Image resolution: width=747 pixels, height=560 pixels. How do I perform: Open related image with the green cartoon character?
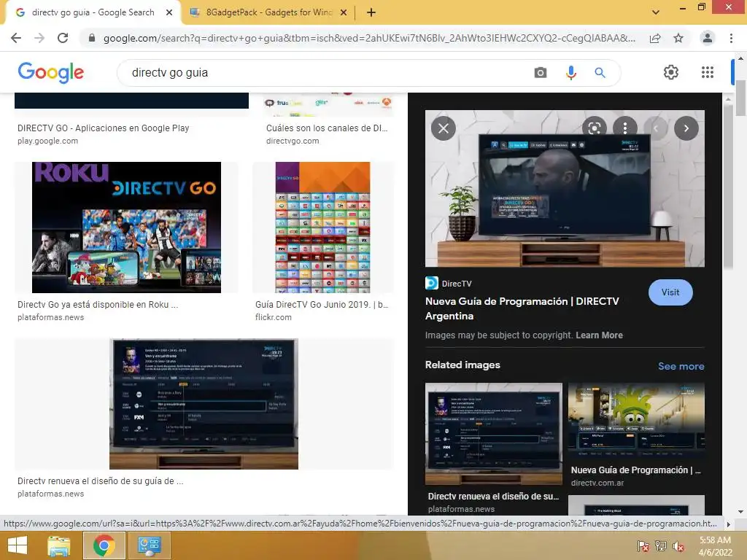pyautogui.click(x=636, y=422)
